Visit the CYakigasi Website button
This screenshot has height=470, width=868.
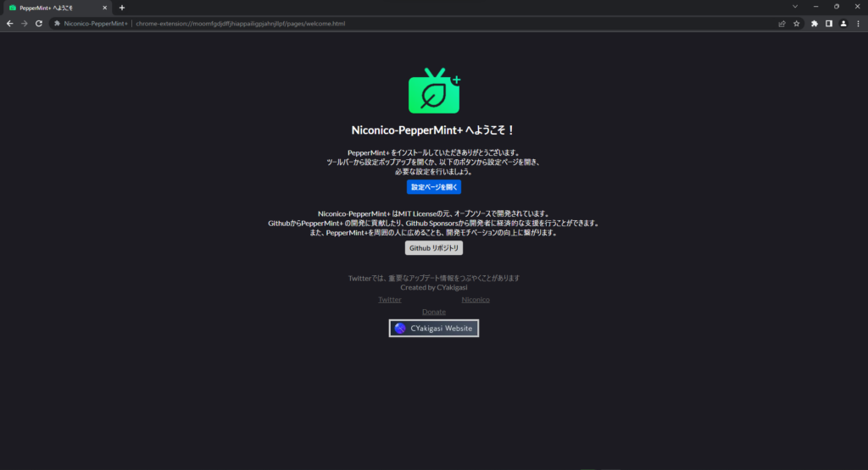(434, 329)
